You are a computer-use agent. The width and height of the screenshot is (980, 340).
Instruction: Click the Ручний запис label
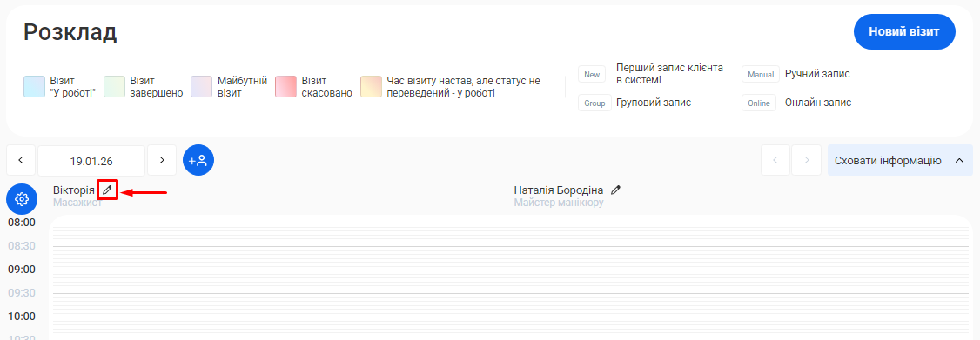tap(817, 74)
